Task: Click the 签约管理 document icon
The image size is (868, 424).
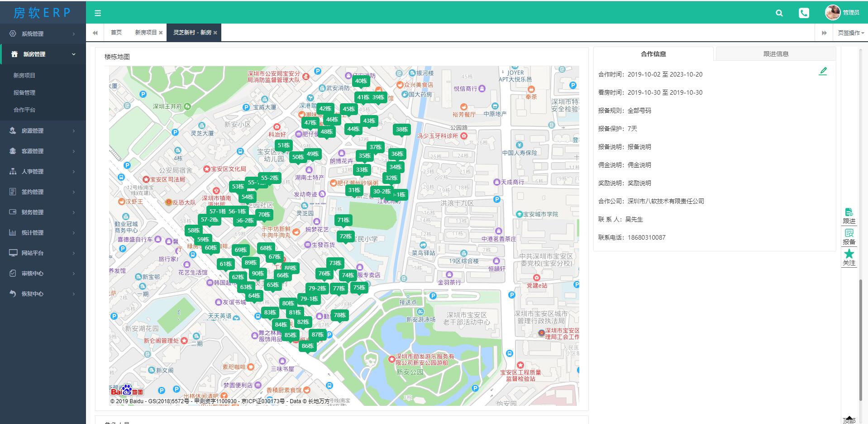Action: click(x=13, y=192)
